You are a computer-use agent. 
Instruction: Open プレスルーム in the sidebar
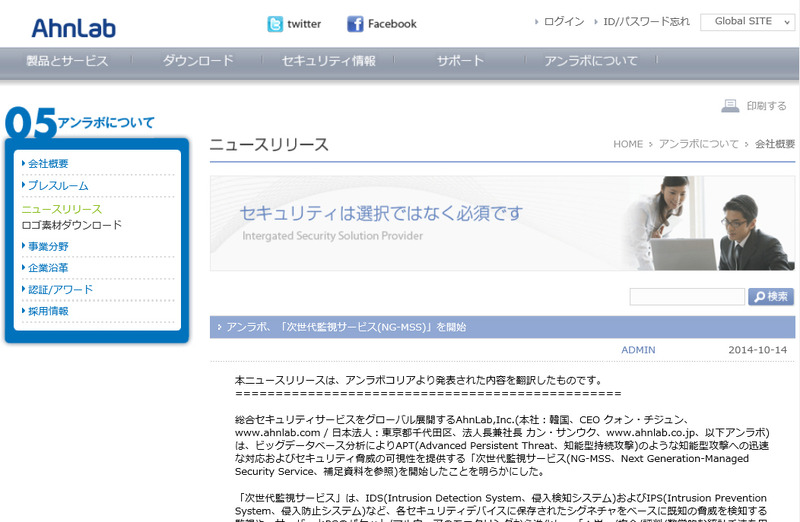point(58,185)
